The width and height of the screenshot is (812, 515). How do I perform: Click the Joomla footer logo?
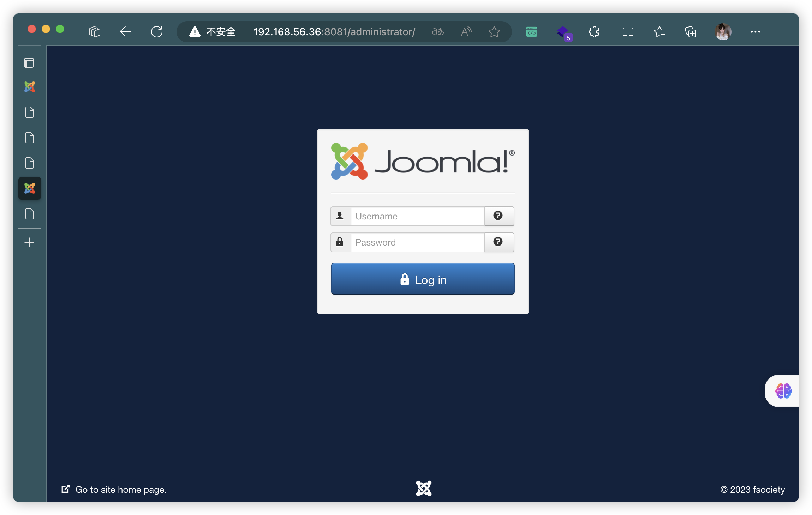[x=424, y=489]
